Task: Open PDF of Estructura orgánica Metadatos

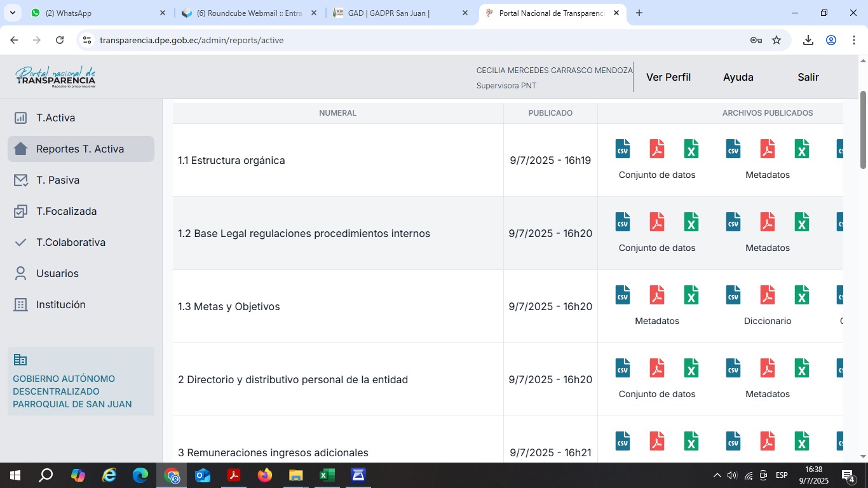Action: coord(768,149)
